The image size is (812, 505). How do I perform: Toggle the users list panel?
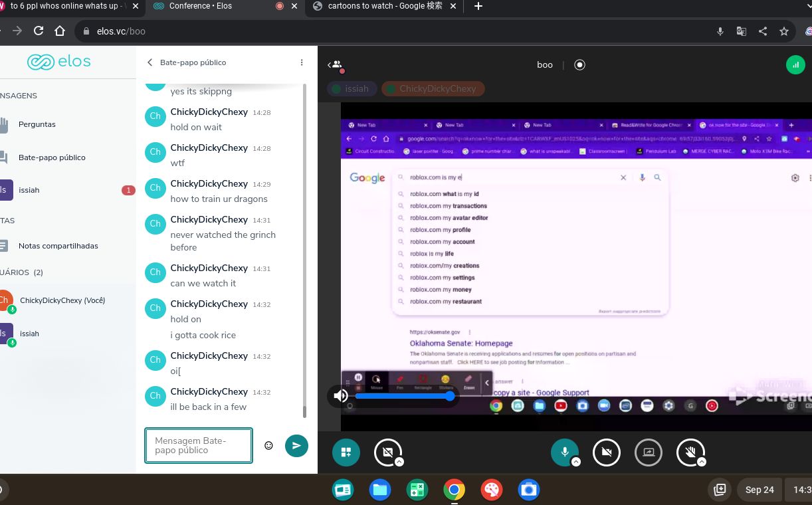click(x=336, y=64)
